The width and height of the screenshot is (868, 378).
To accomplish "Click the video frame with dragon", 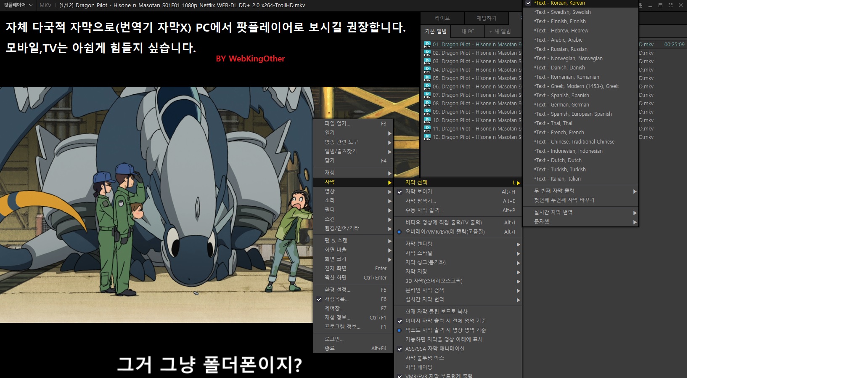I will 156,205.
